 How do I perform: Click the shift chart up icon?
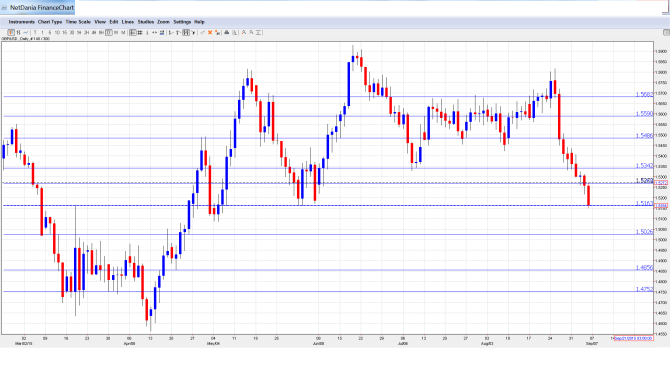pyautogui.click(x=179, y=32)
